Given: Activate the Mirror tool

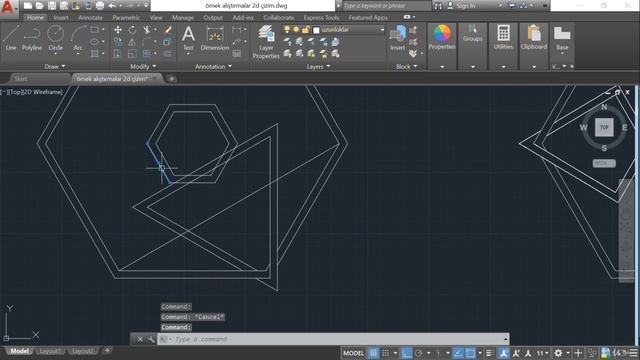Looking at the screenshot, I should (x=132, y=42).
